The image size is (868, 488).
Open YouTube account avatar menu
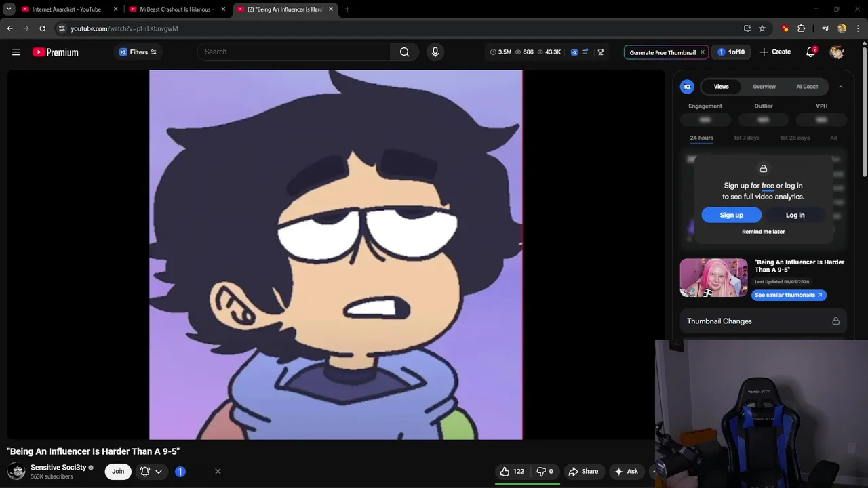837,52
